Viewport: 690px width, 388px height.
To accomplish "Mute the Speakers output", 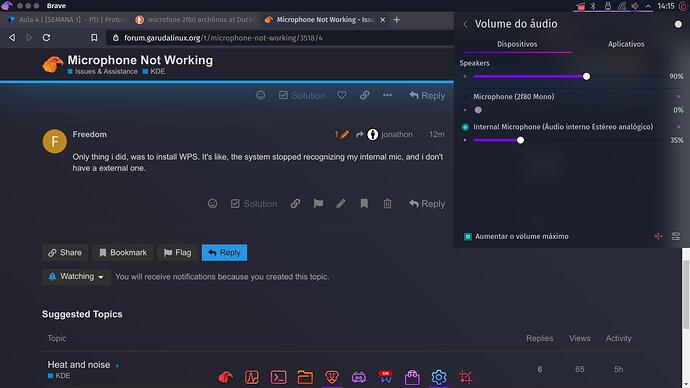I will 465,77.
